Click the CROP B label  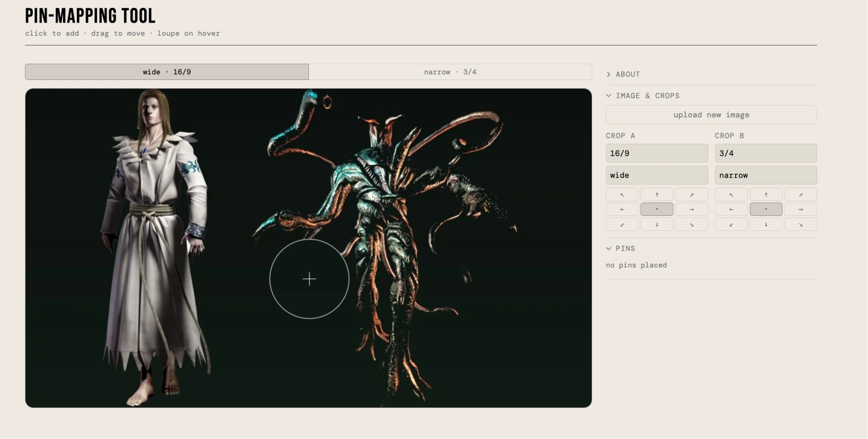tap(729, 136)
